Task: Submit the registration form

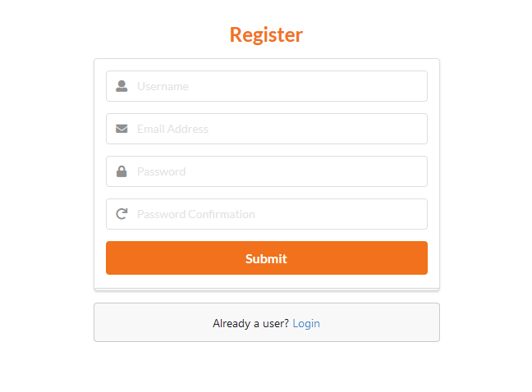Action: click(267, 258)
